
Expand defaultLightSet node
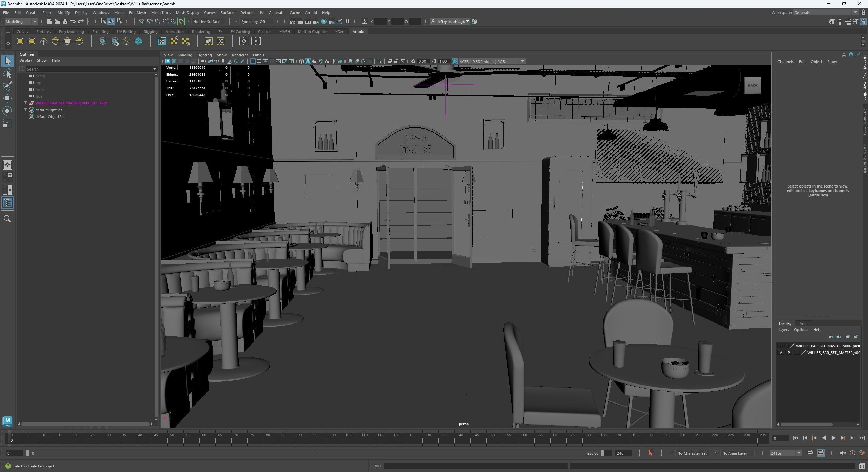coord(25,110)
